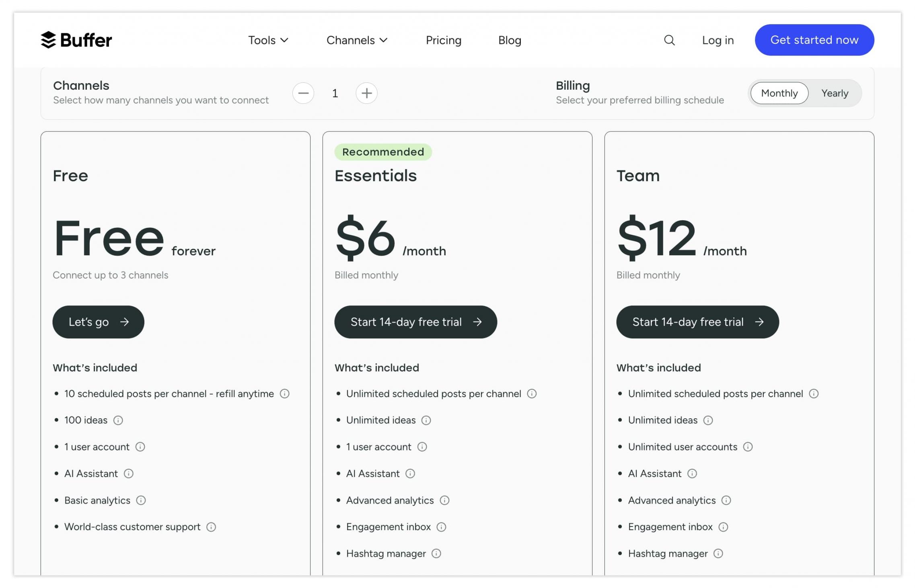Click 'Select your preferred billing schedule' text
This screenshot has height=588, width=915.
[639, 100]
